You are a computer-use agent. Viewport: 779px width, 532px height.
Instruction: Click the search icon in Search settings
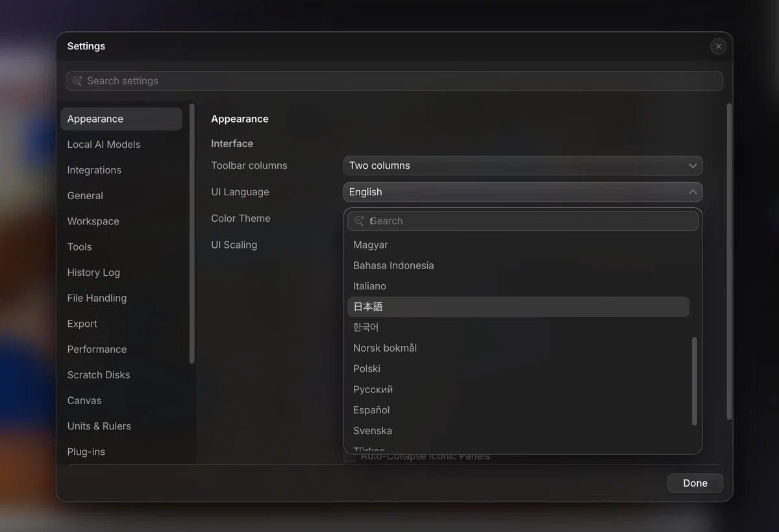(77, 81)
